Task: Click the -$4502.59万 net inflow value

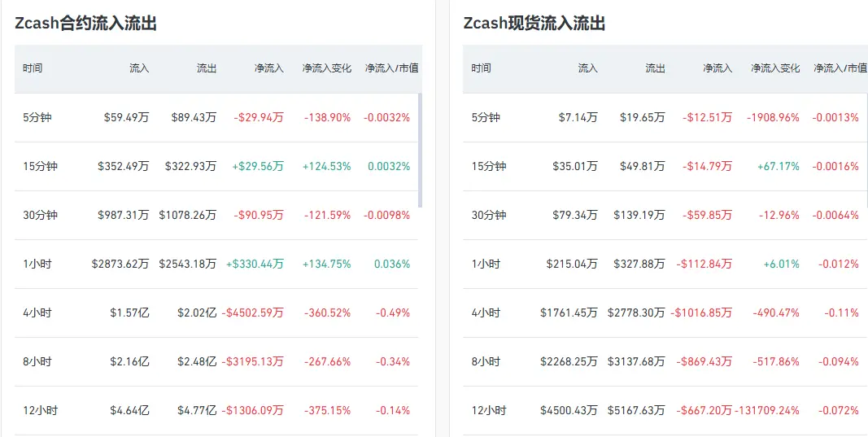Action: [x=252, y=313]
